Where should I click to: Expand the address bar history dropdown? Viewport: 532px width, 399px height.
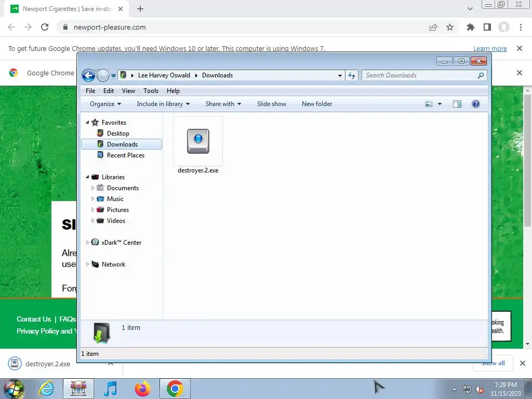coord(340,76)
